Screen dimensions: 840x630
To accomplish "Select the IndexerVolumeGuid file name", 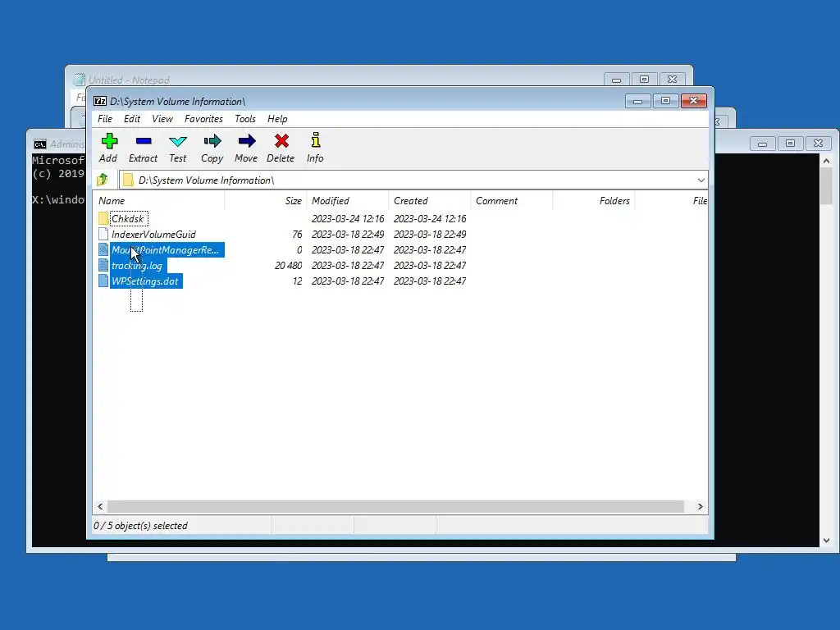I will [x=153, y=234].
